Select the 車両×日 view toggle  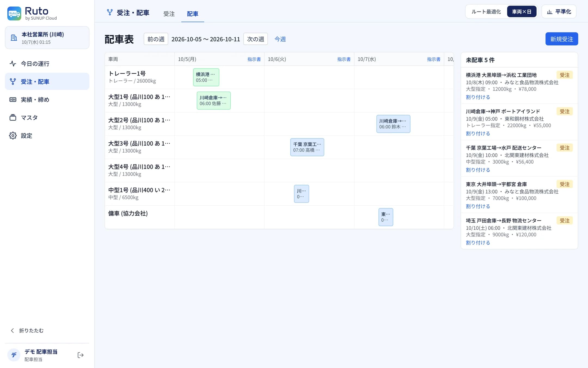[x=522, y=12]
